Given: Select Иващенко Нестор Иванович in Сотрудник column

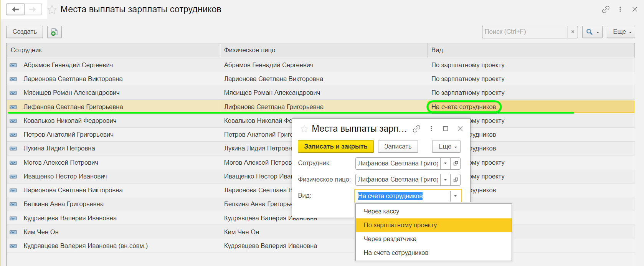Looking at the screenshot, I should [66, 177].
